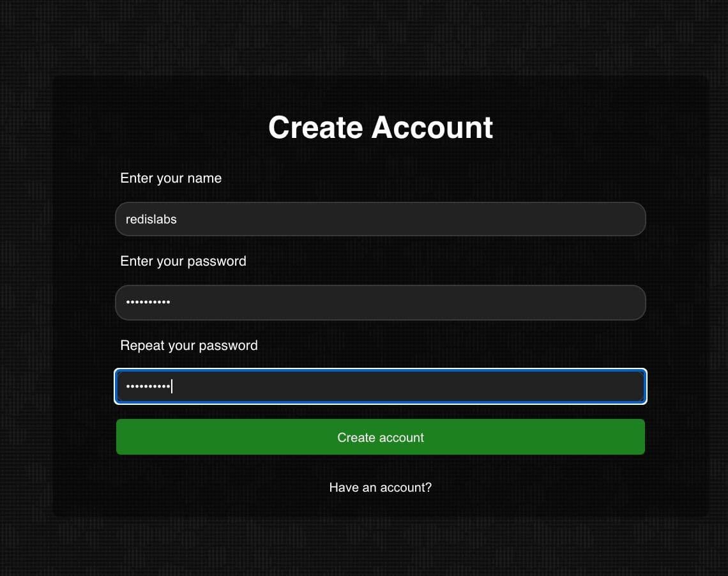Click the text cursor in the focused field

click(x=172, y=386)
